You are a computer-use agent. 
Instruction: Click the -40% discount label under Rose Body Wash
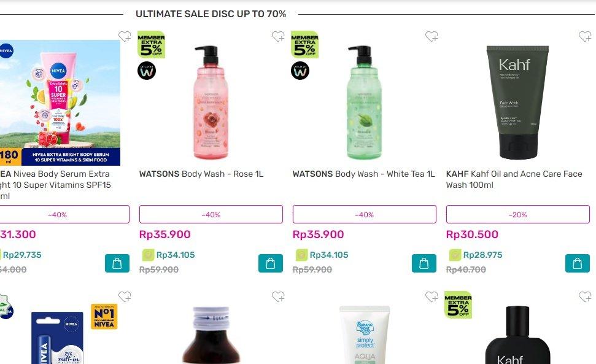211,214
